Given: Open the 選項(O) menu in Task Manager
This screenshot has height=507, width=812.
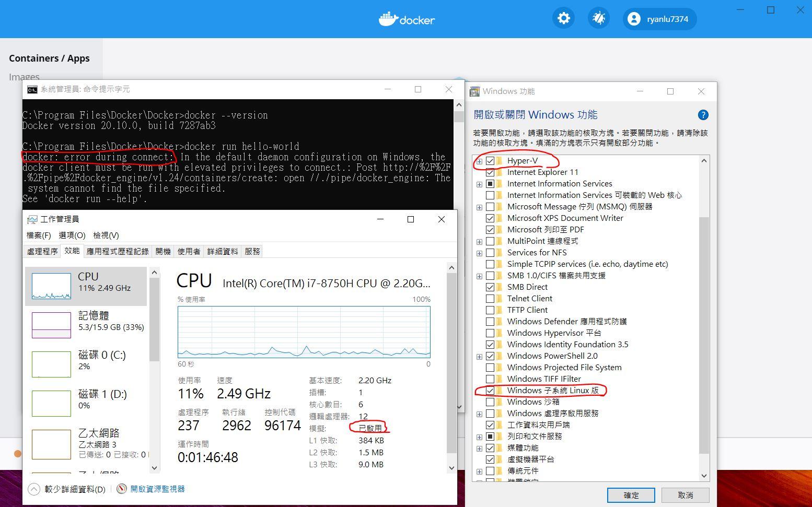Looking at the screenshot, I should tap(72, 235).
